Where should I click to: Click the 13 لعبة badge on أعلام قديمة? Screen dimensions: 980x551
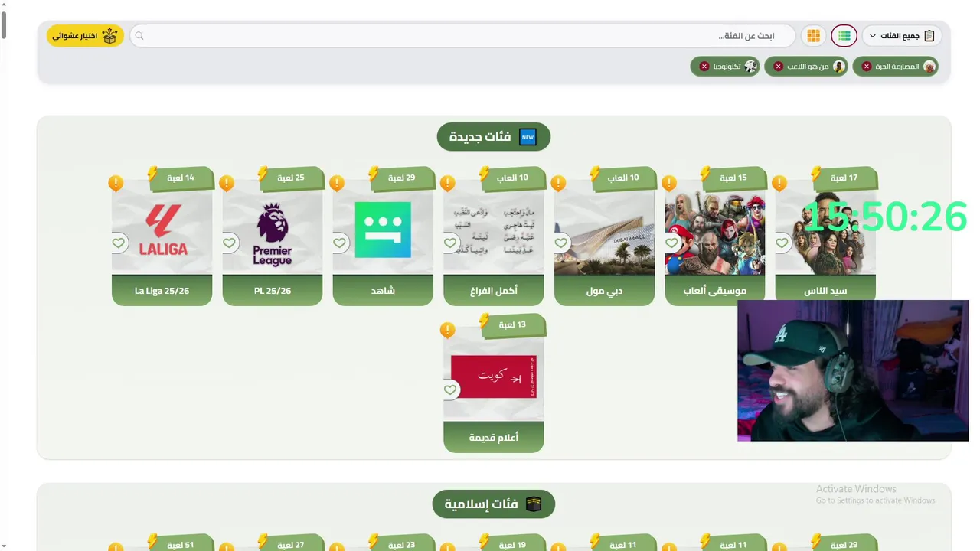[x=512, y=324]
